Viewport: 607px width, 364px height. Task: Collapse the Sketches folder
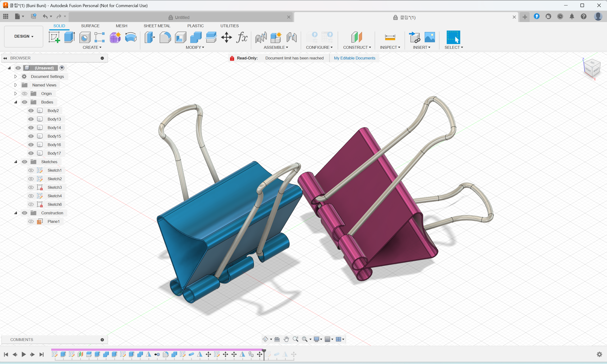(x=15, y=162)
